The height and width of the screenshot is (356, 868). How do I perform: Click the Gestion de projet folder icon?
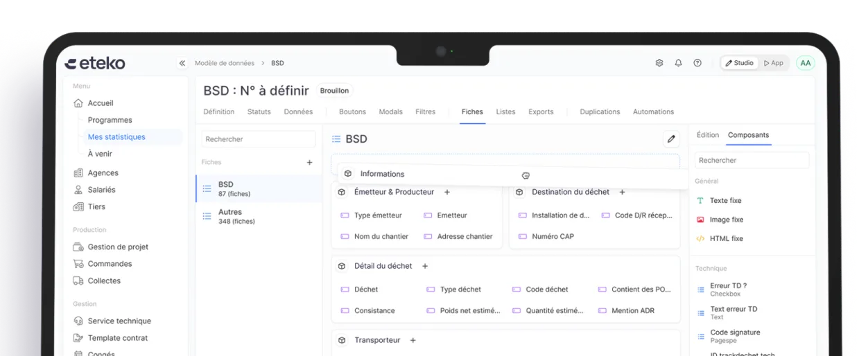(x=78, y=247)
